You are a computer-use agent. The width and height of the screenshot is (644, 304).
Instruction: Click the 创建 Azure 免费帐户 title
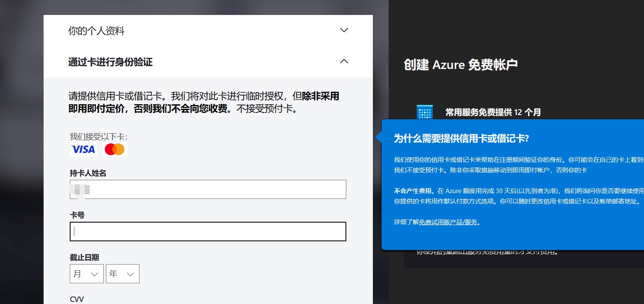[460, 65]
